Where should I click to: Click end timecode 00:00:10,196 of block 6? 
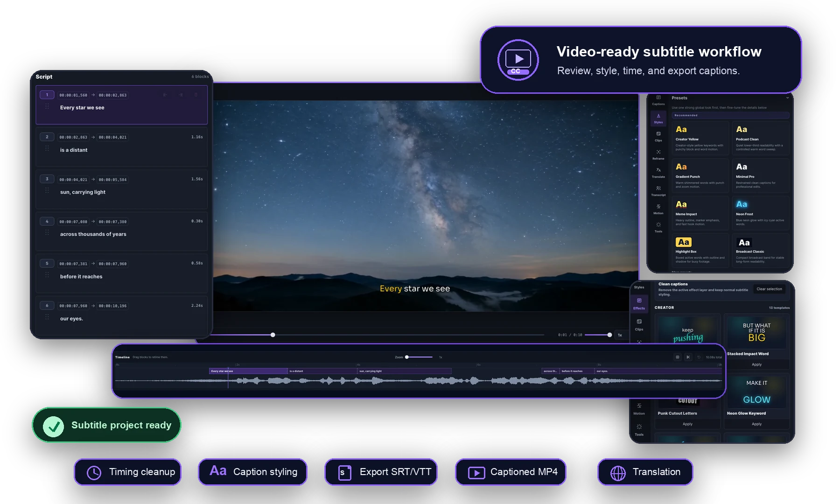coord(112,306)
